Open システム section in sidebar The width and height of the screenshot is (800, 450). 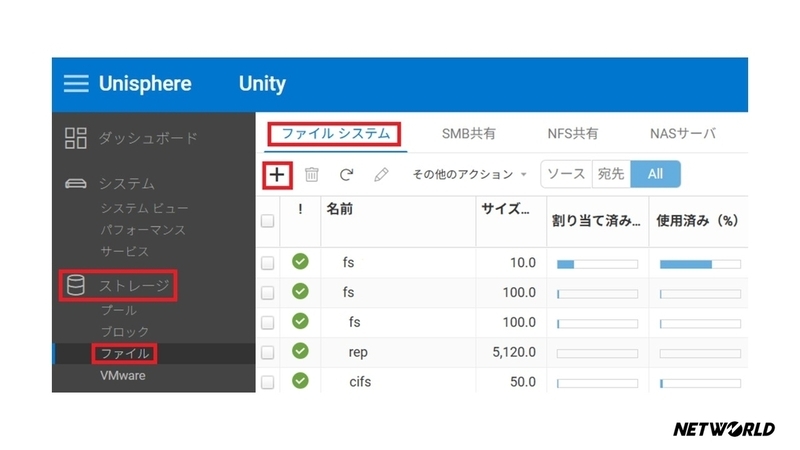[127, 184]
